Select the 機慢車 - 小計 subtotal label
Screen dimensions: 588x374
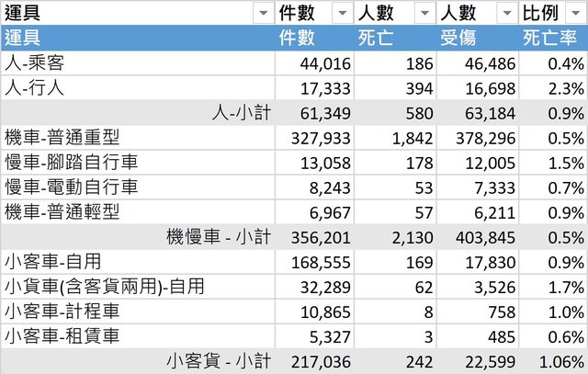pos(219,237)
